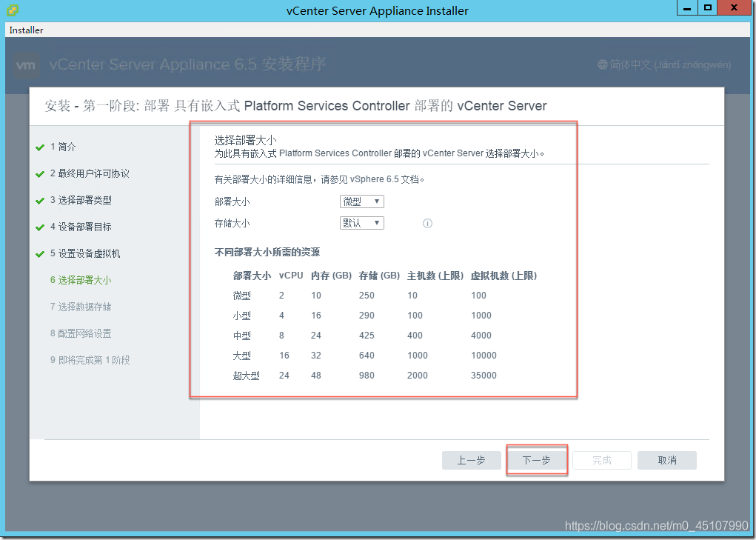
Task: Click the 640 storage value for 大型
Action: coord(367,356)
